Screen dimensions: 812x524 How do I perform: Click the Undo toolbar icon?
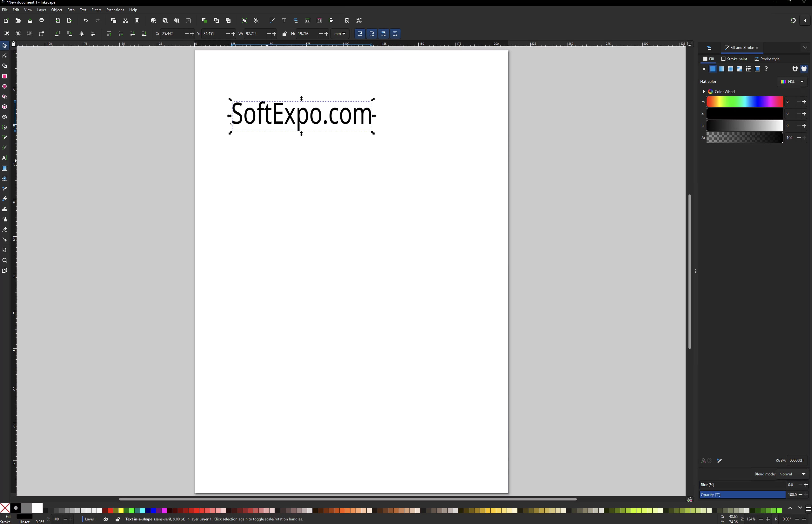coord(85,20)
